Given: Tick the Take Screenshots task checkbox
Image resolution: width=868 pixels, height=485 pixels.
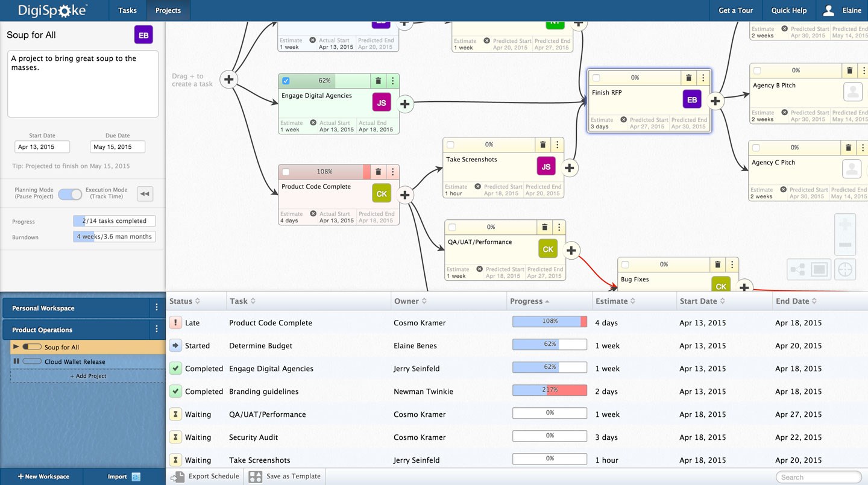Looking at the screenshot, I should point(449,144).
